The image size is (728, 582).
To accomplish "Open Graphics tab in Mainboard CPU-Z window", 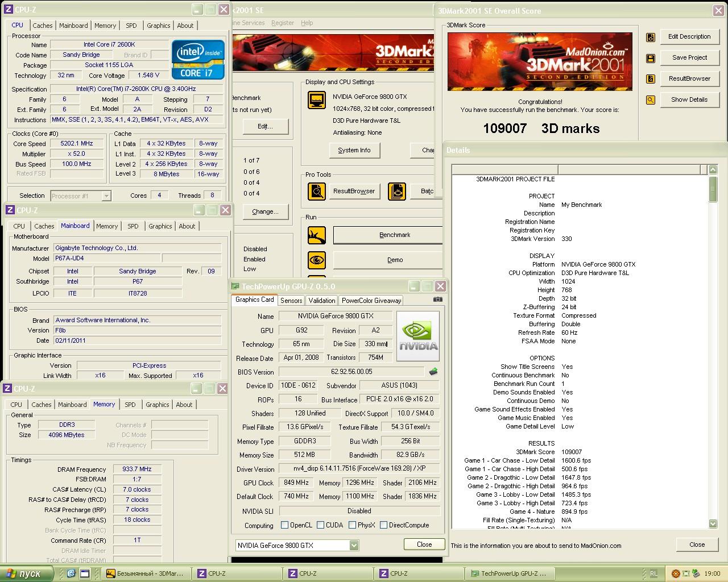I will [160, 226].
